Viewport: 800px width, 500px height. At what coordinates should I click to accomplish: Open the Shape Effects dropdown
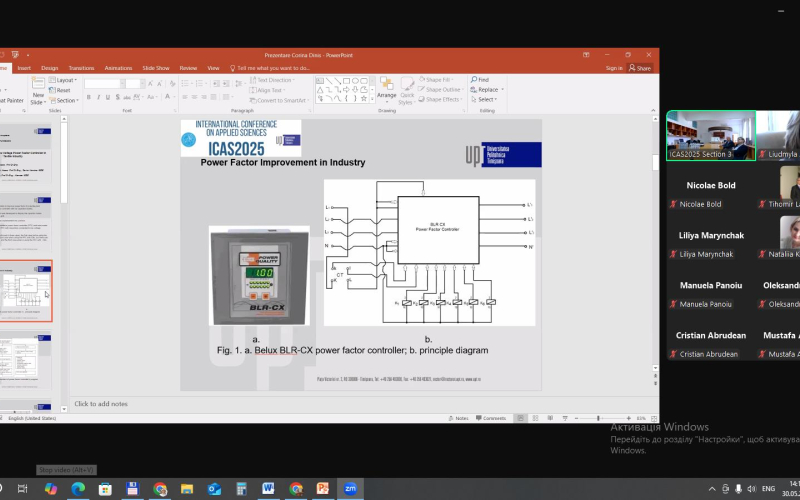[440, 99]
